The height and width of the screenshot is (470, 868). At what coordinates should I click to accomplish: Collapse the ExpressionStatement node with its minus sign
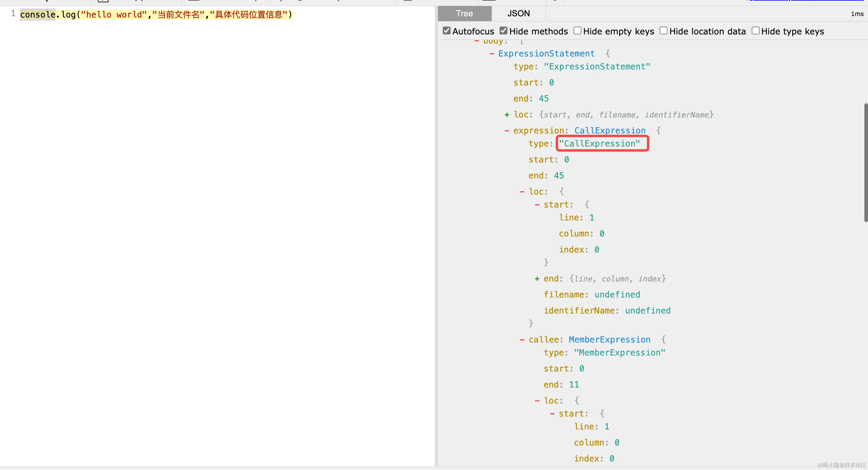[492, 53]
